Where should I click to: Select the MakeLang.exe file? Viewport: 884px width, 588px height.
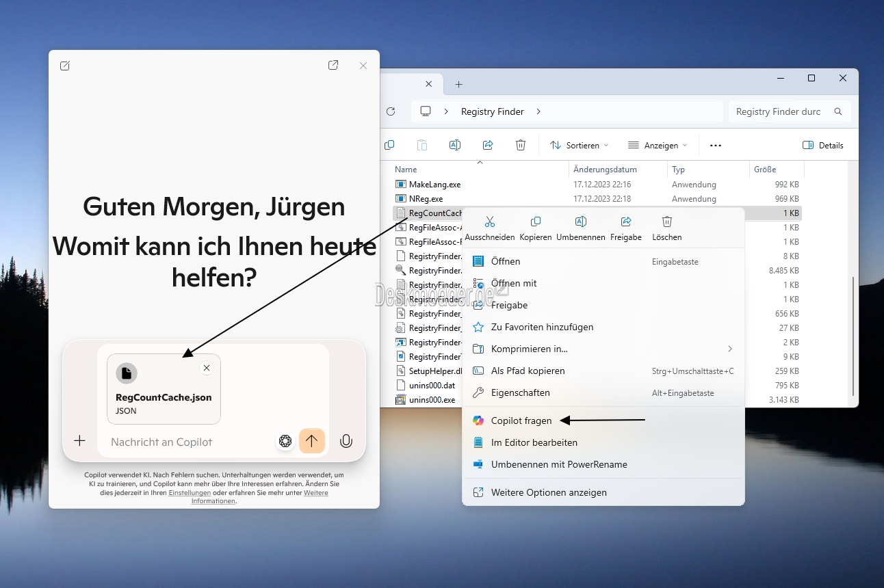[434, 184]
